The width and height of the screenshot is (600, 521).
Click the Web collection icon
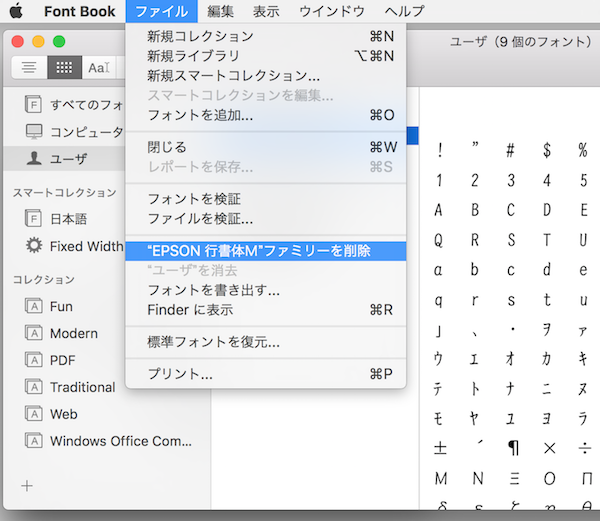34,414
